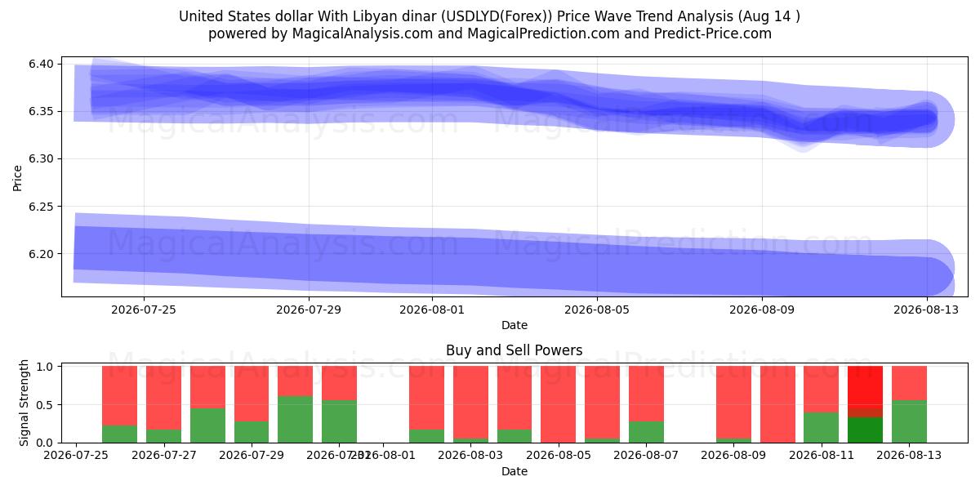Click the 6.25 price tick label
The width and height of the screenshot is (980, 490).
tap(41, 207)
